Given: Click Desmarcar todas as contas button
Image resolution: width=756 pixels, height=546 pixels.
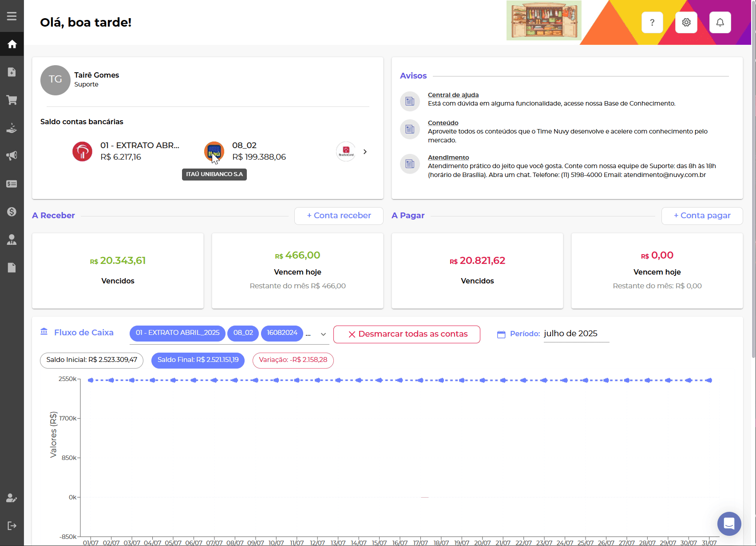Looking at the screenshot, I should (407, 334).
